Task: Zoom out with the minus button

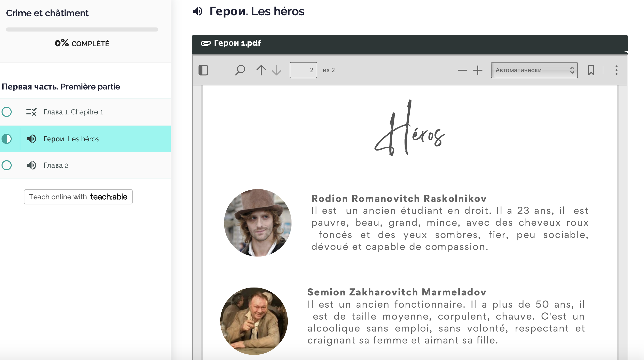Action: coord(462,70)
